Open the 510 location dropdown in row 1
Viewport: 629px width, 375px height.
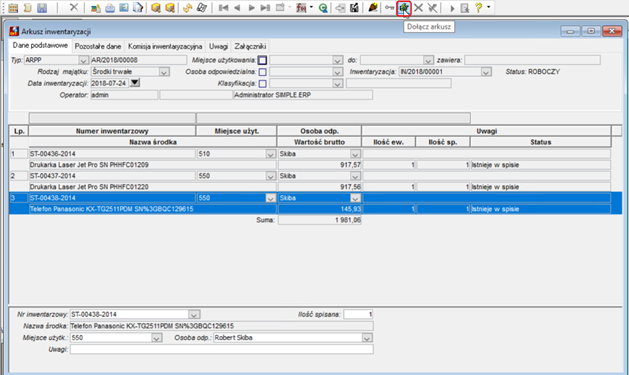coord(271,154)
